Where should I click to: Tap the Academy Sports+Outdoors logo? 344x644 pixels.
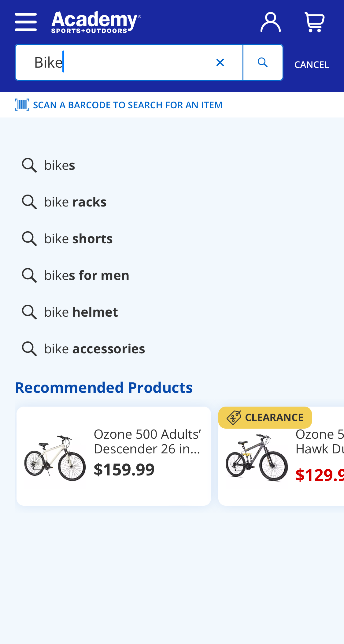pyautogui.click(x=96, y=22)
